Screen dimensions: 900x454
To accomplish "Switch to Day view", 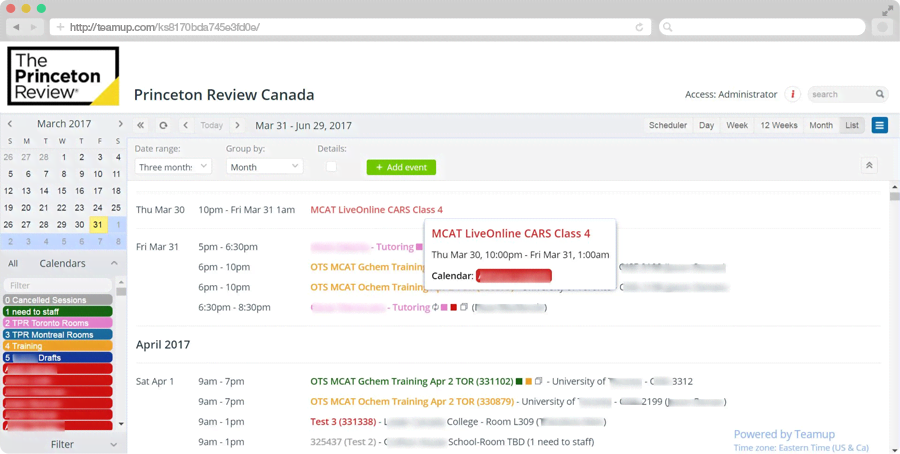I will 707,125.
